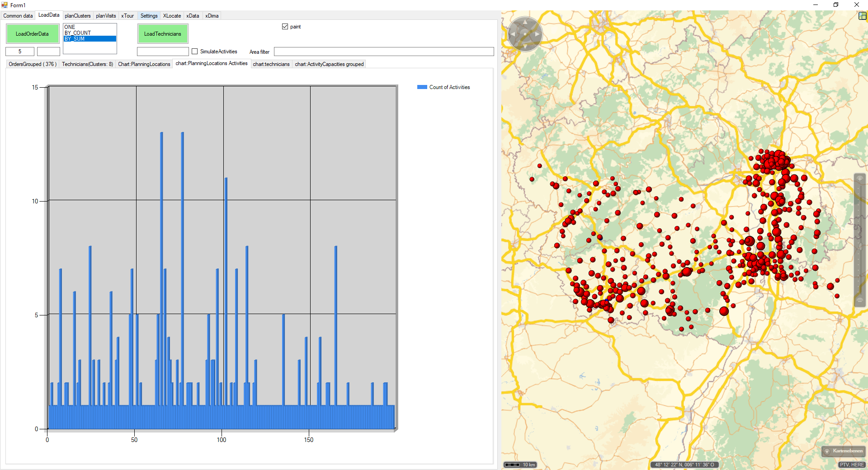Viewport: 868px width, 470px height.
Task: Click the LoadTechnicians button
Action: (162, 34)
